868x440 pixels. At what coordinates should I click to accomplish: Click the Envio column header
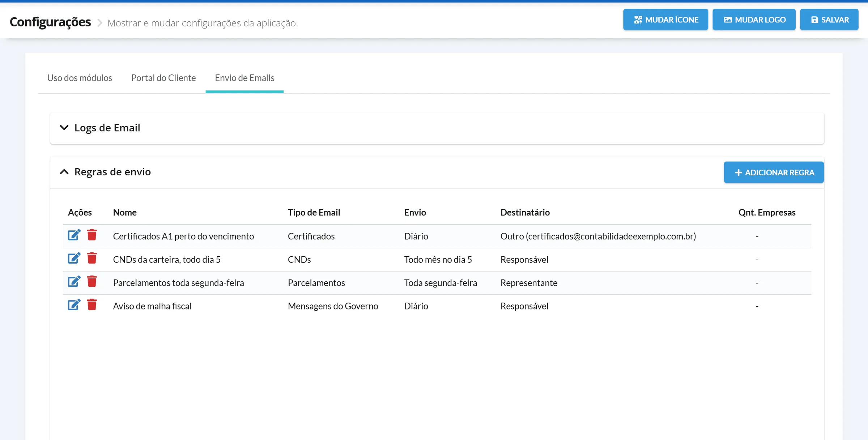[415, 213]
